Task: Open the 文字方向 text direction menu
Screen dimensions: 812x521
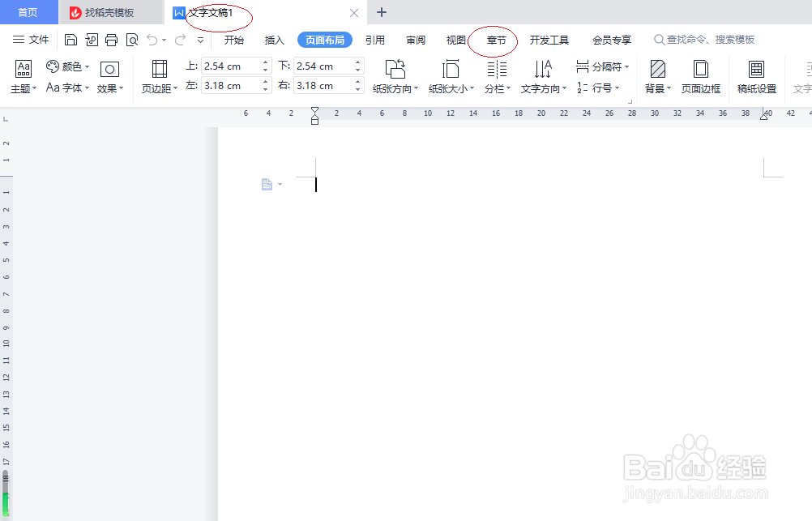Action: (543, 76)
